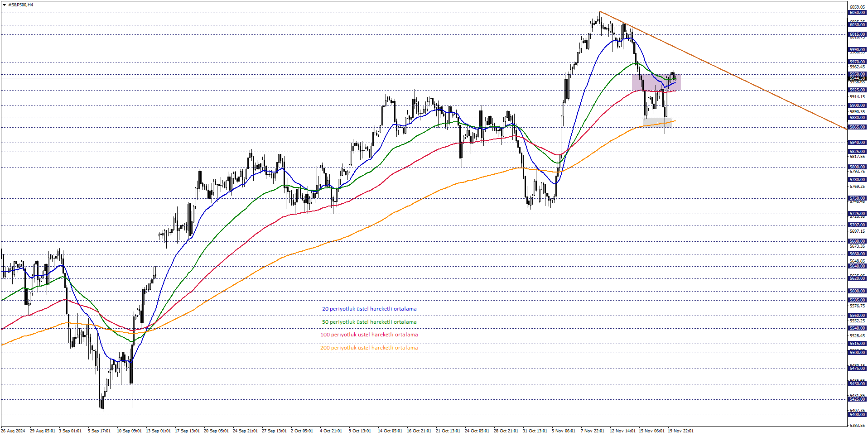Screen dimensions: 868x436
Task: Click the current price label 5944.58
Action: pos(857,78)
